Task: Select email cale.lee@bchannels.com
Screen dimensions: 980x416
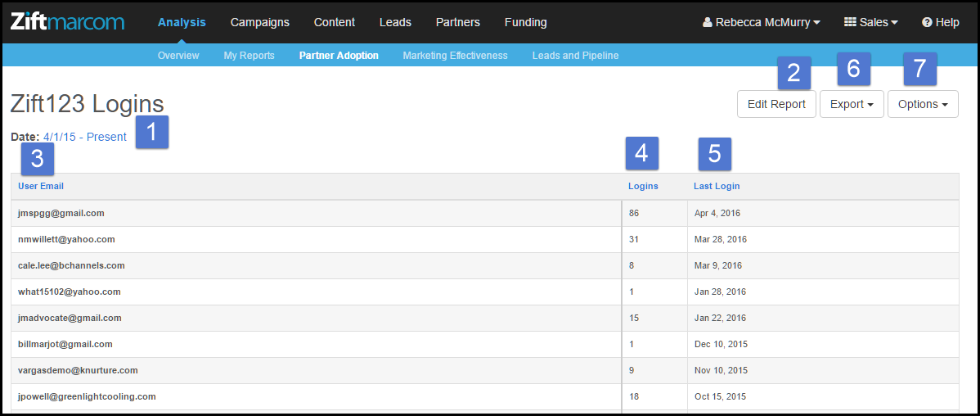Action: (71, 266)
